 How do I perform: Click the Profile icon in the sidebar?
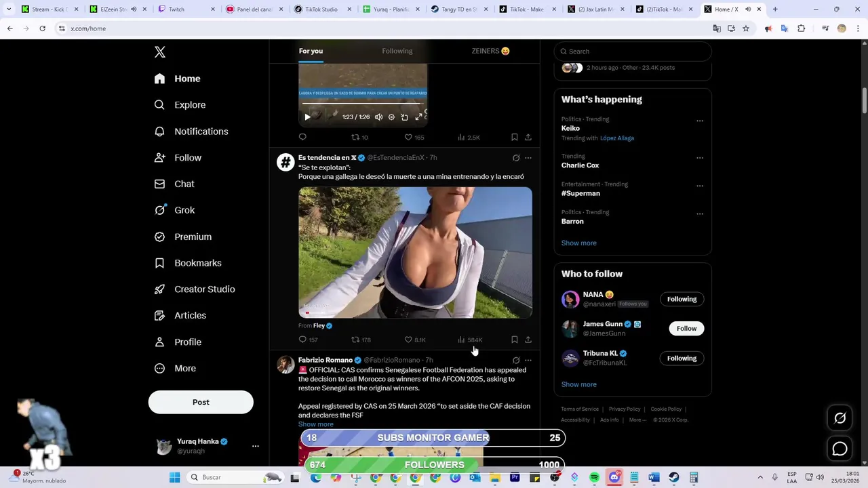pos(159,342)
